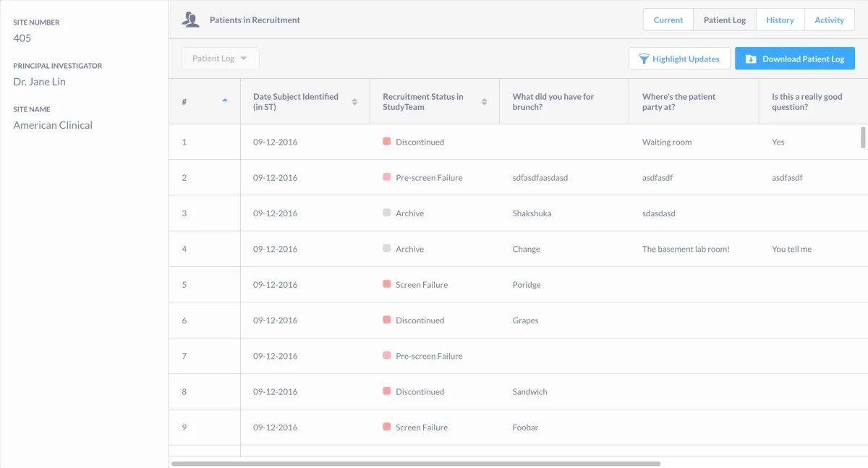This screenshot has height=468, width=868.
Task: Click the download icon in Download Patient Log
Action: pos(751,58)
